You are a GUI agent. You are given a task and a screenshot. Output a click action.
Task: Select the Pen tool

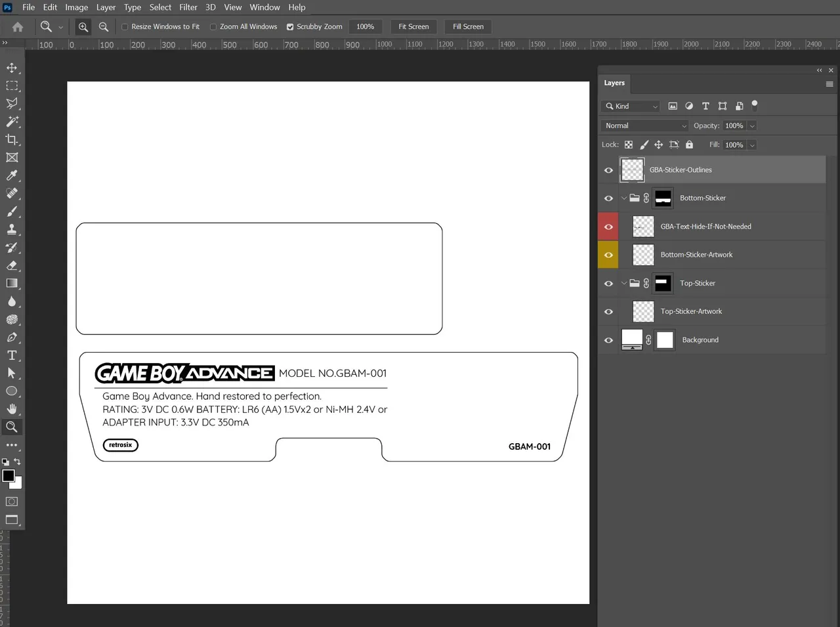pos(12,337)
